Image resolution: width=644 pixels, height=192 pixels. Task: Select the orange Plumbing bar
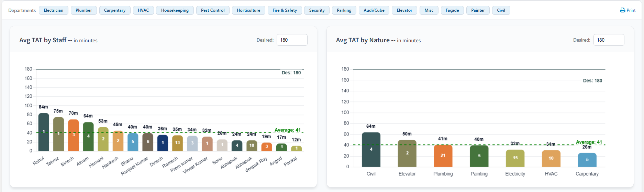(443, 156)
